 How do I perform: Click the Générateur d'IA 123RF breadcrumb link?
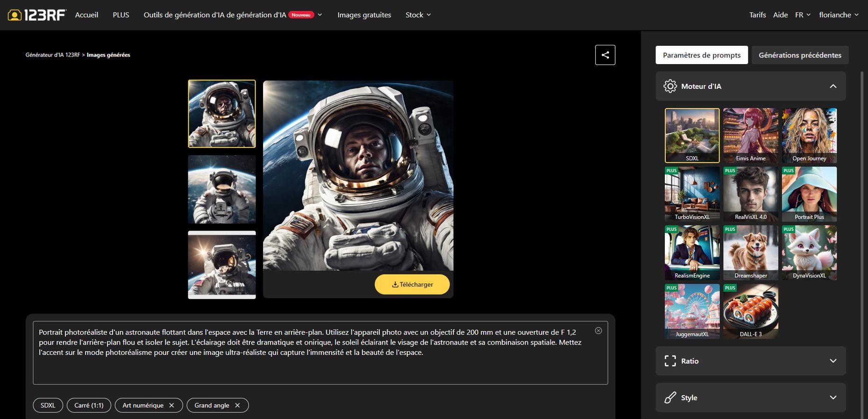(x=53, y=55)
